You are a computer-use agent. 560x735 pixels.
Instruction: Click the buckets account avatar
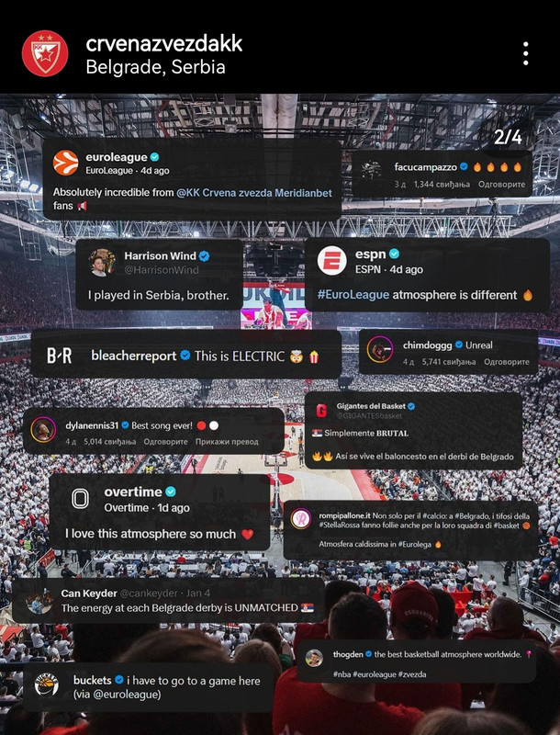click(x=46, y=685)
